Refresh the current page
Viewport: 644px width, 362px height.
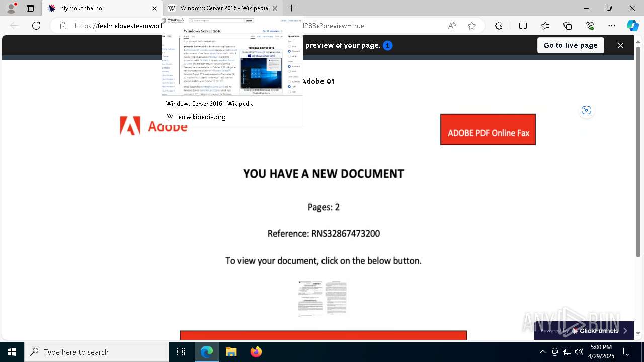click(x=36, y=26)
